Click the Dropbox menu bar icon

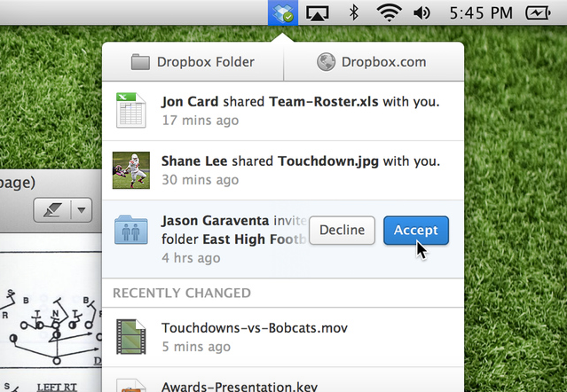point(283,13)
